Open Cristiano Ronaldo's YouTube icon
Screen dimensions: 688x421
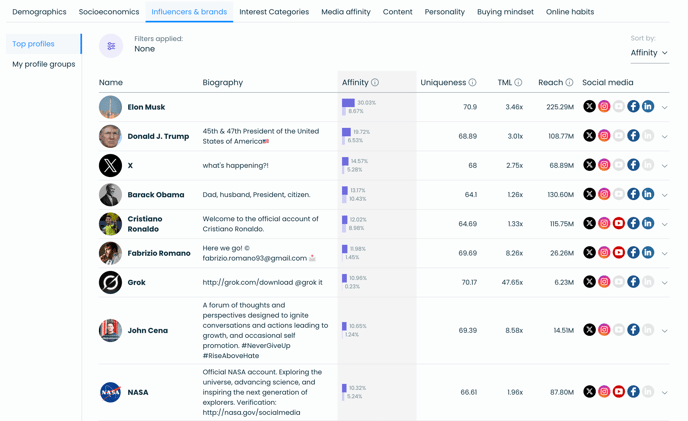619,224
